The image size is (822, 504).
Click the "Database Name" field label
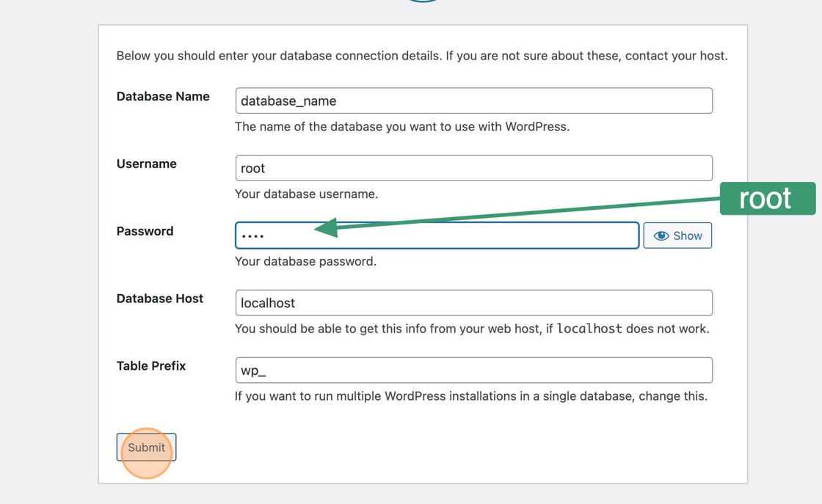tap(163, 97)
